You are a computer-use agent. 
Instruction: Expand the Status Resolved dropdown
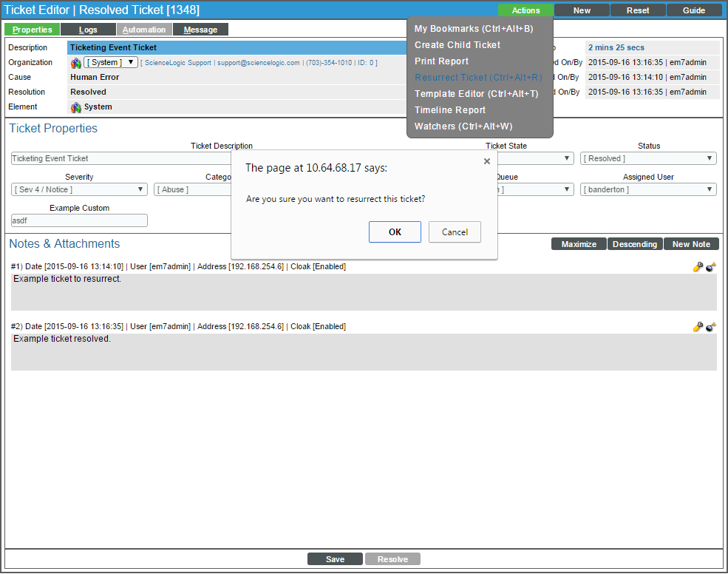click(648, 158)
